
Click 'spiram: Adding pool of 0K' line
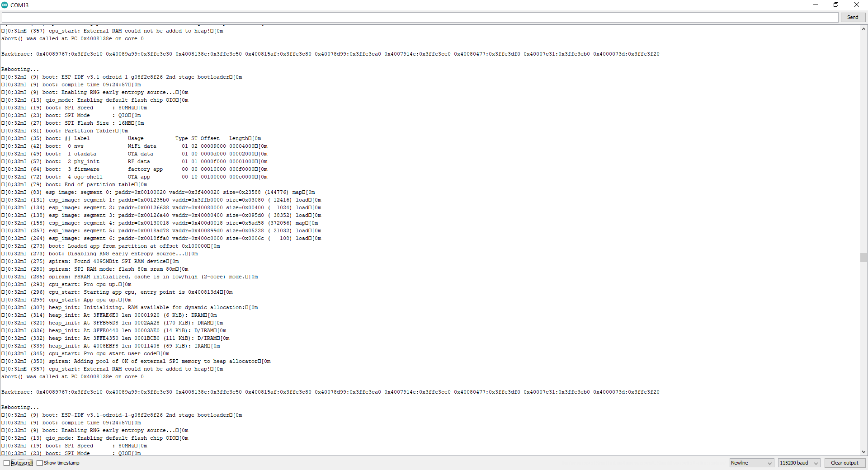click(136, 361)
